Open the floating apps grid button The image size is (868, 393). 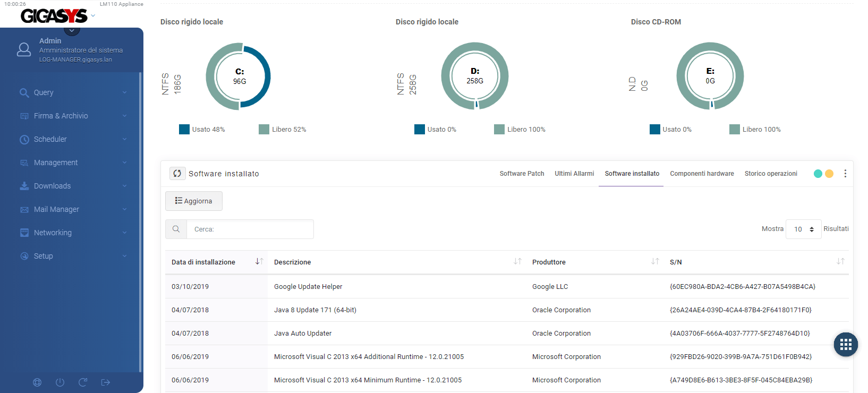[x=846, y=345]
